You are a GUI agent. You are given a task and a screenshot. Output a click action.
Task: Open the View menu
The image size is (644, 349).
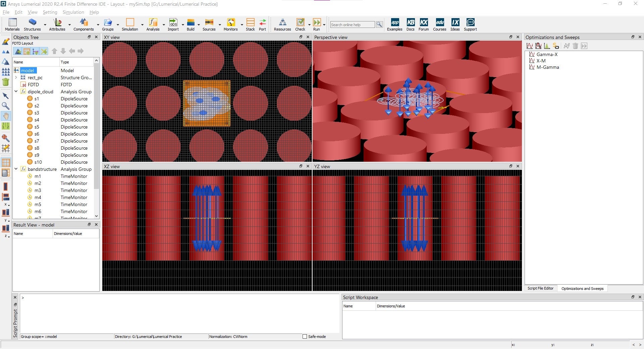coord(33,12)
